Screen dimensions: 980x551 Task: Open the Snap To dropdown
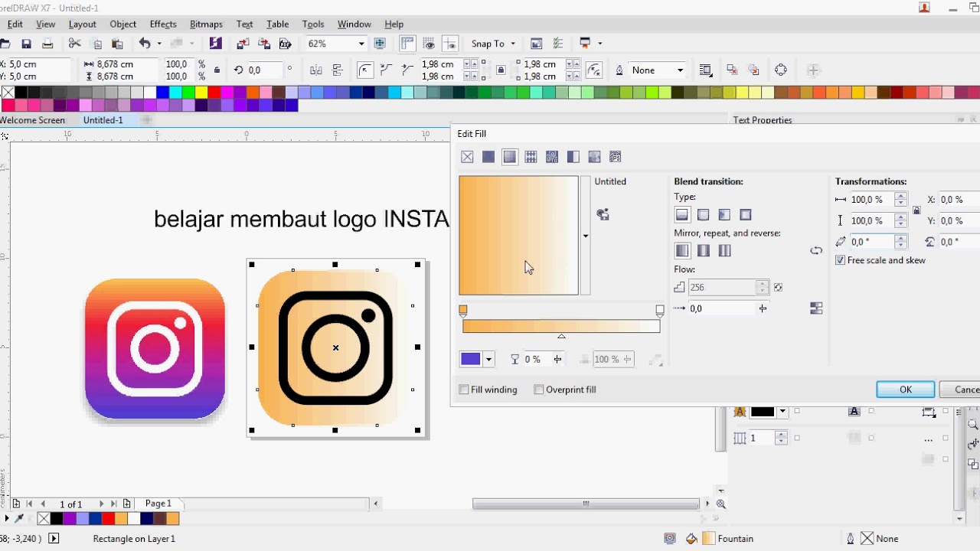click(x=513, y=44)
